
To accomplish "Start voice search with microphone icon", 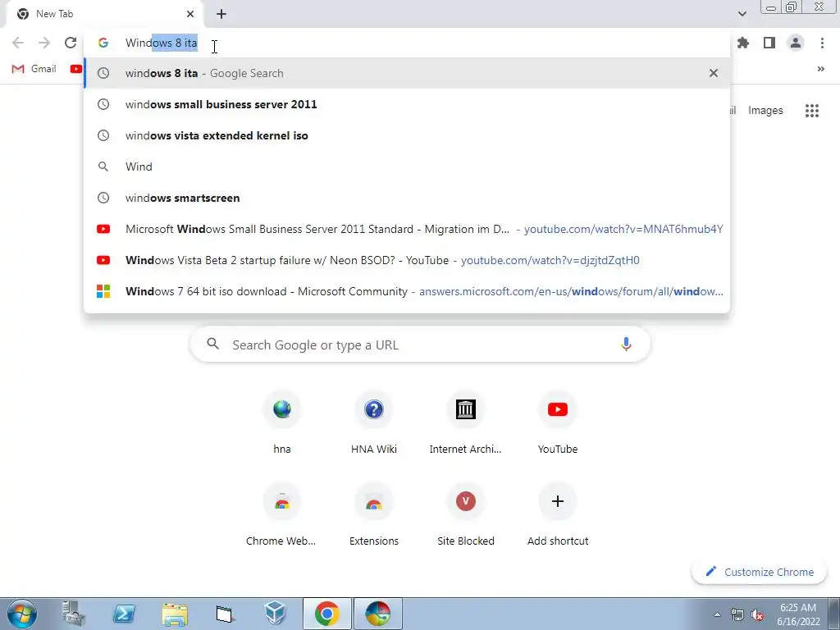I will [626, 344].
